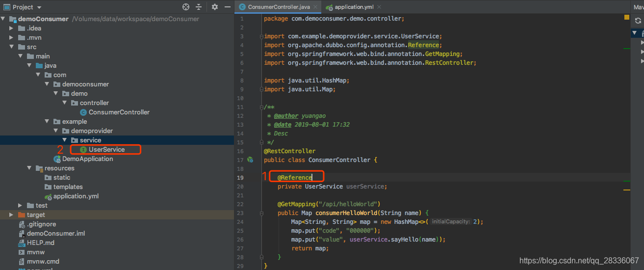Open Project panel settings gear
This screenshot has height=270, width=644.
point(214,7)
